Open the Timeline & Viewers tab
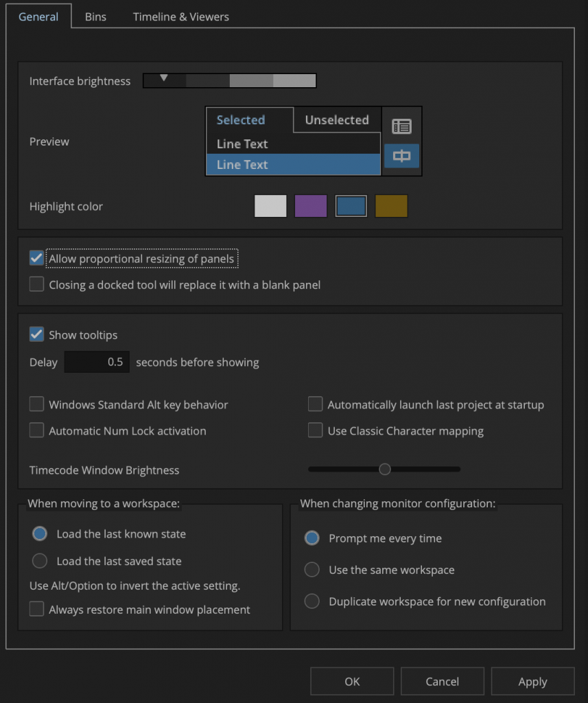Screen dimensions: 588x703 point(181,16)
